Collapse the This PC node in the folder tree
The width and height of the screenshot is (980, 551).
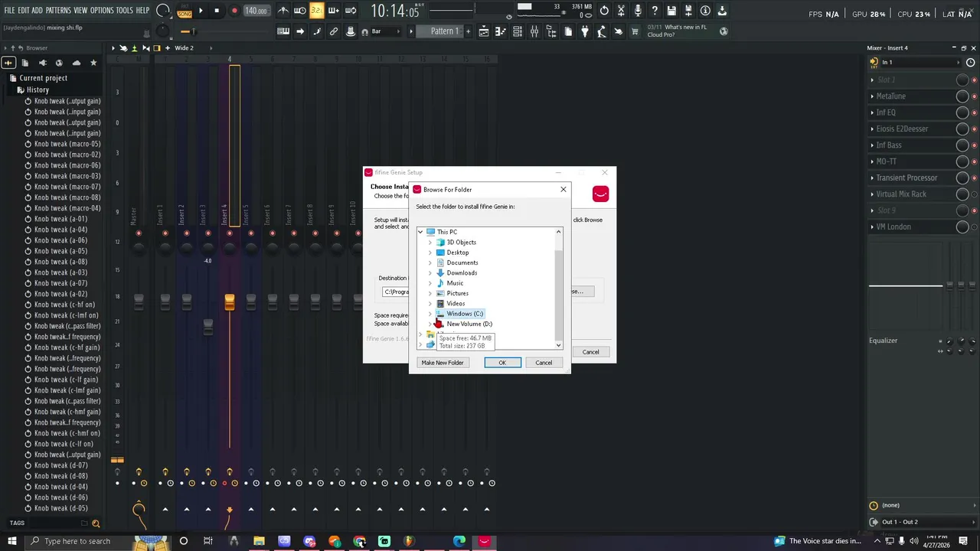click(420, 232)
